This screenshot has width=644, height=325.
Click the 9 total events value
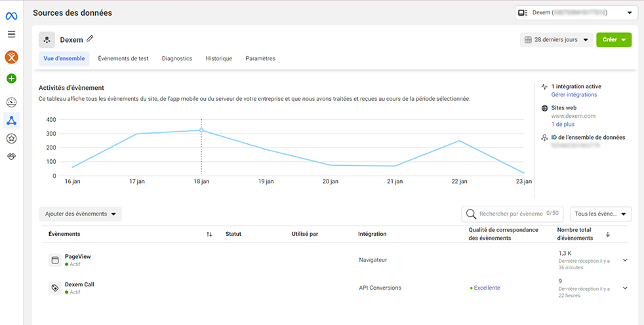click(561, 282)
